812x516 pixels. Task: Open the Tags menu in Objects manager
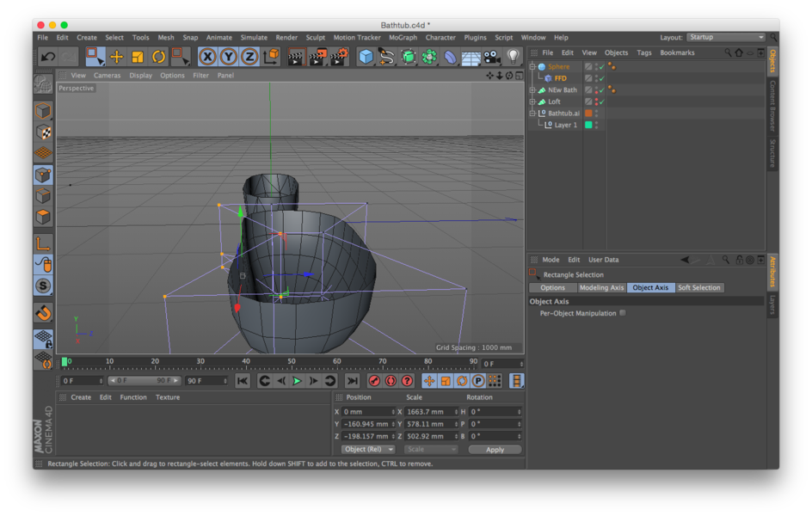tap(643, 52)
